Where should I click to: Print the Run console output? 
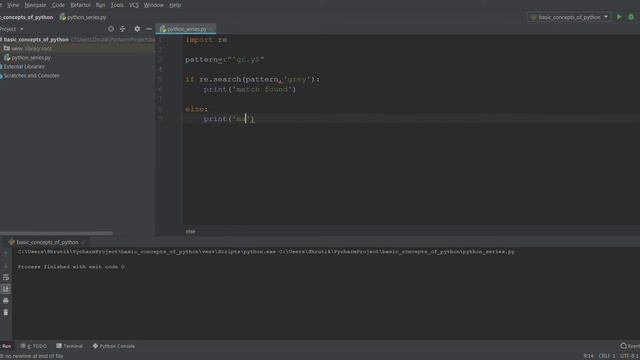point(6,301)
